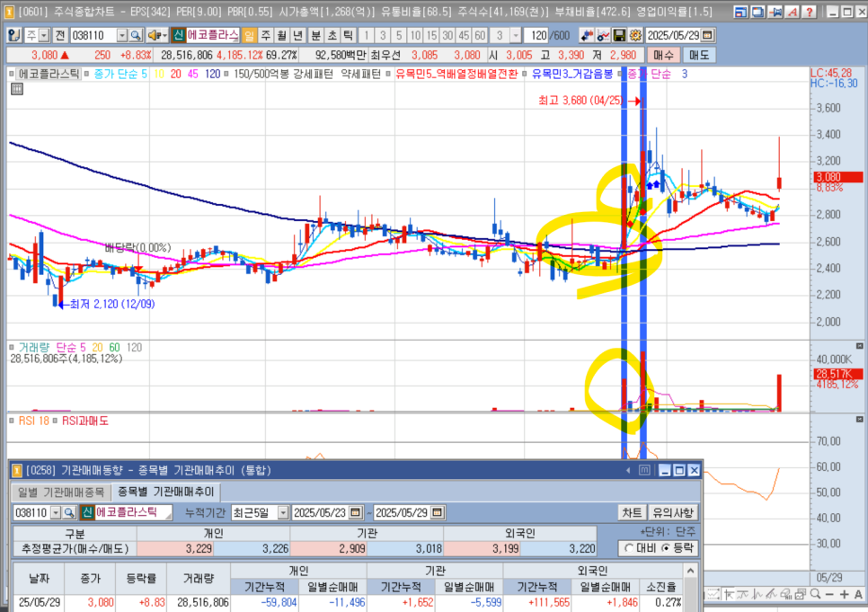Click the 전 button before stock code
868x612 pixels.
point(60,35)
